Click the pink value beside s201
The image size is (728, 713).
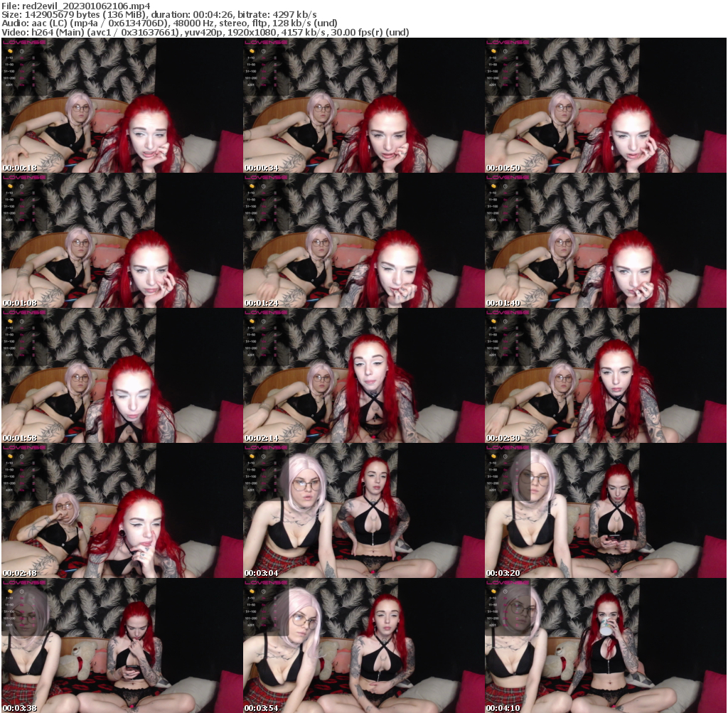click(x=21, y=85)
